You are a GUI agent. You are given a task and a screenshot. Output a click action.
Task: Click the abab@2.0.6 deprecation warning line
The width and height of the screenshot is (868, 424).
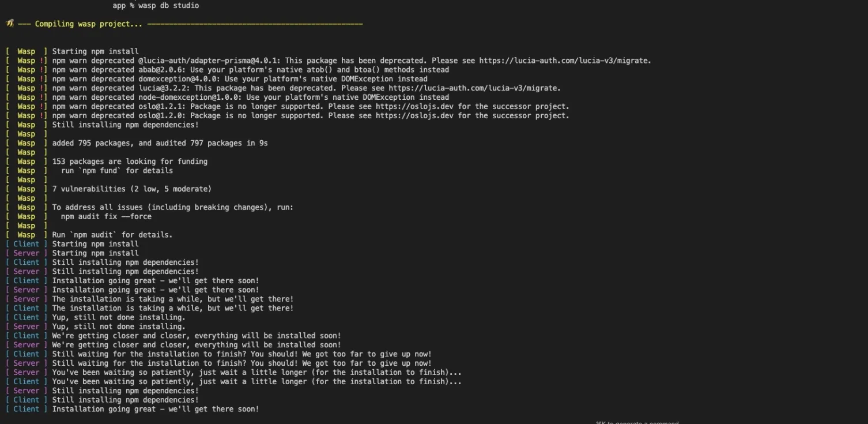[x=251, y=70]
